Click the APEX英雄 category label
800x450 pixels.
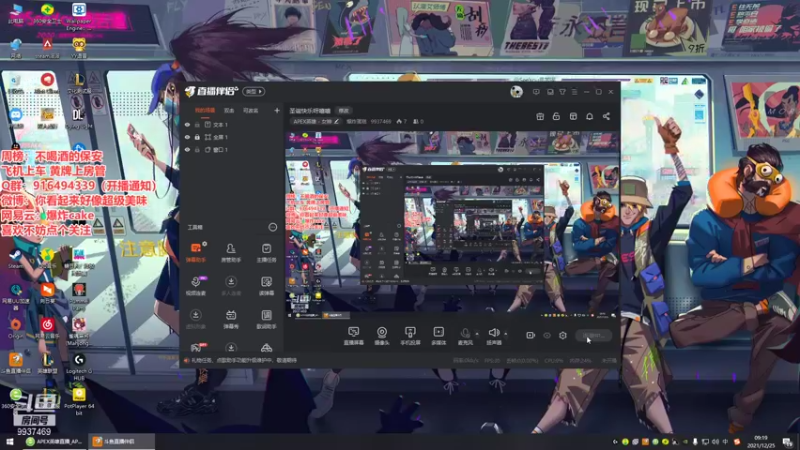312,122
